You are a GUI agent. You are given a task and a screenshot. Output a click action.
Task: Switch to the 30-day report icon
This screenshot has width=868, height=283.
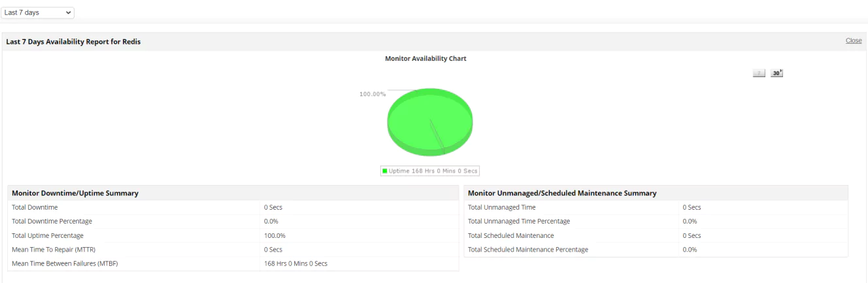pyautogui.click(x=776, y=73)
